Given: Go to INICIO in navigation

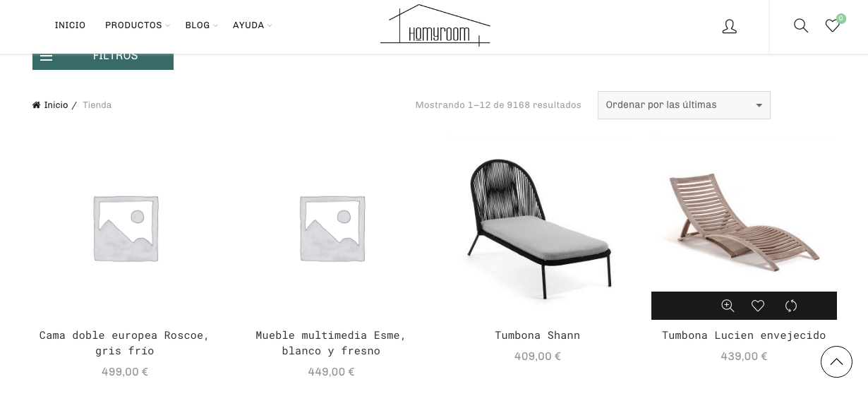Looking at the screenshot, I should click(70, 25).
